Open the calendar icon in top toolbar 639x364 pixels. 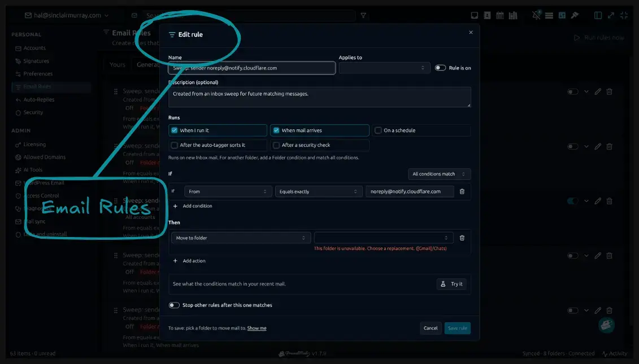coord(500,15)
